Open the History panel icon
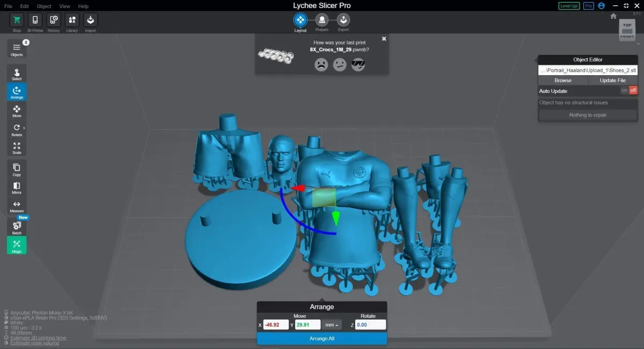The height and width of the screenshot is (349, 644). click(54, 20)
